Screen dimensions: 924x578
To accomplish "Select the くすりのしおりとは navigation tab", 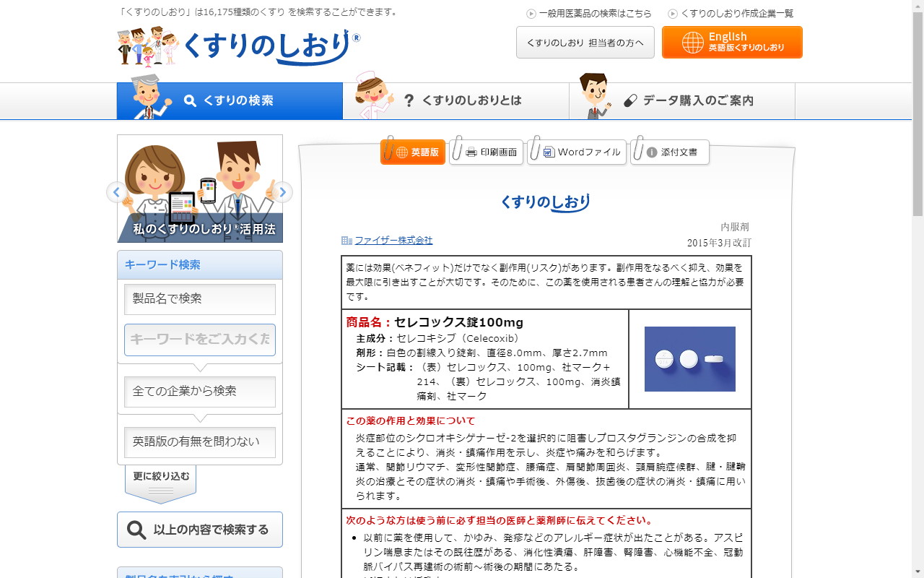I will click(x=456, y=101).
